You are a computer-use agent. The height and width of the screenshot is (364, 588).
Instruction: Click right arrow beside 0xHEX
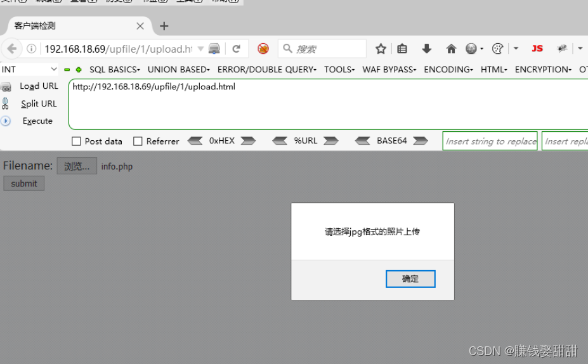coord(248,141)
